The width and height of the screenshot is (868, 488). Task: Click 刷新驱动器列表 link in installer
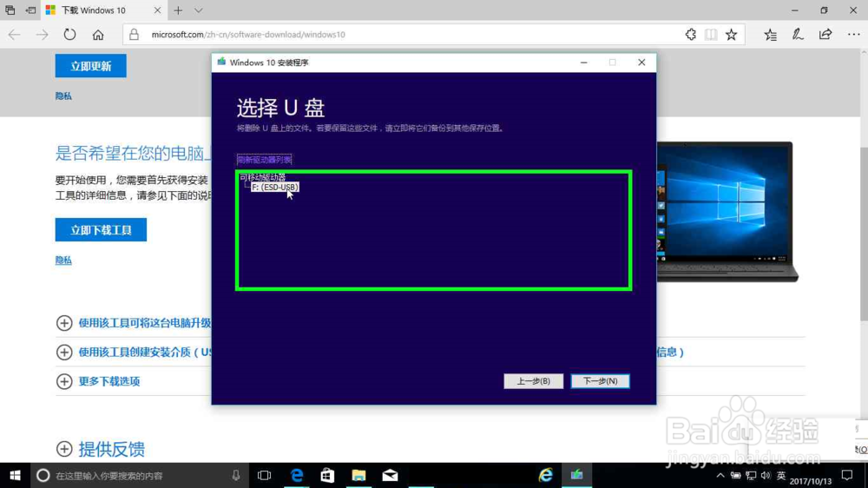point(264,160)
